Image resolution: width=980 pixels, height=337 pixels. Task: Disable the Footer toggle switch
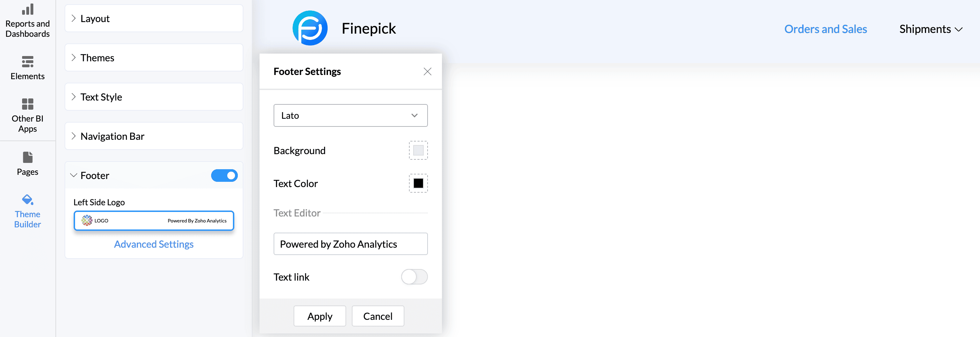click(224, 176)
